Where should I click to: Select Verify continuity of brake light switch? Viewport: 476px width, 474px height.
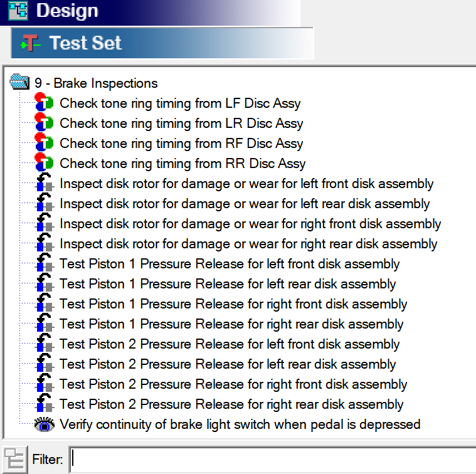(x=240, y=424)
